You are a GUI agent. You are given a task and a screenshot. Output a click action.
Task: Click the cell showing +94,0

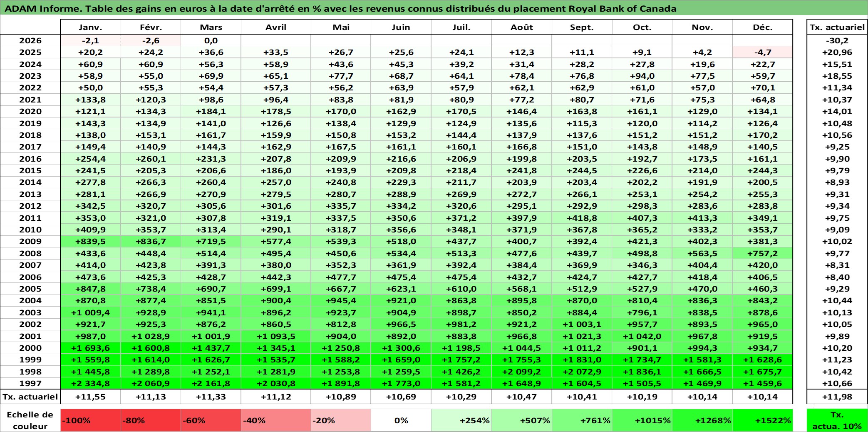pyautogui.click(x=642, y=76)
